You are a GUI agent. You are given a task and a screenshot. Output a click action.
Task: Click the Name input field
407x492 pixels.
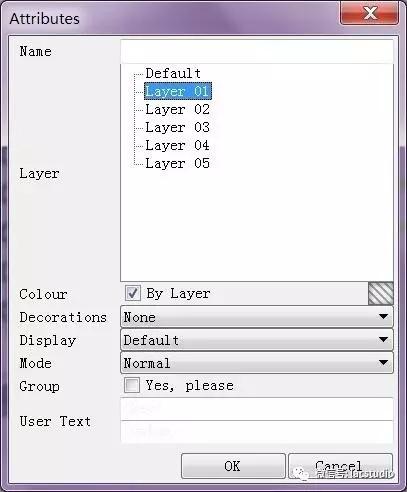point(257,52)
